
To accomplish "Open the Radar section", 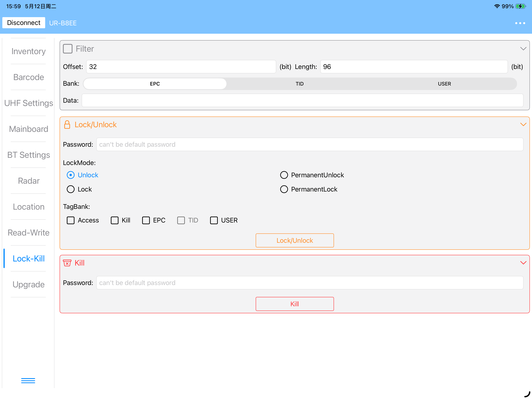I will (x=28, y=181).
